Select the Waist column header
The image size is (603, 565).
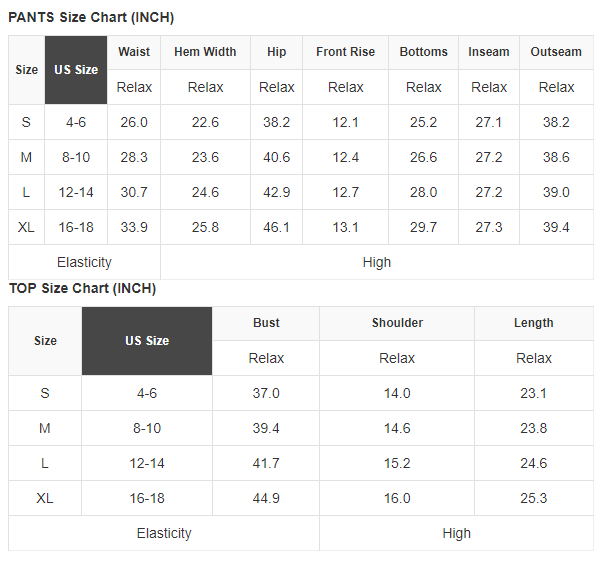point(134,52)
